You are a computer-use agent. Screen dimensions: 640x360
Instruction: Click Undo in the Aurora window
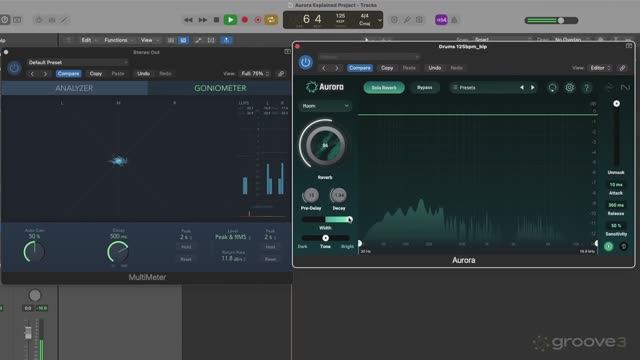(x=435, y=68)
